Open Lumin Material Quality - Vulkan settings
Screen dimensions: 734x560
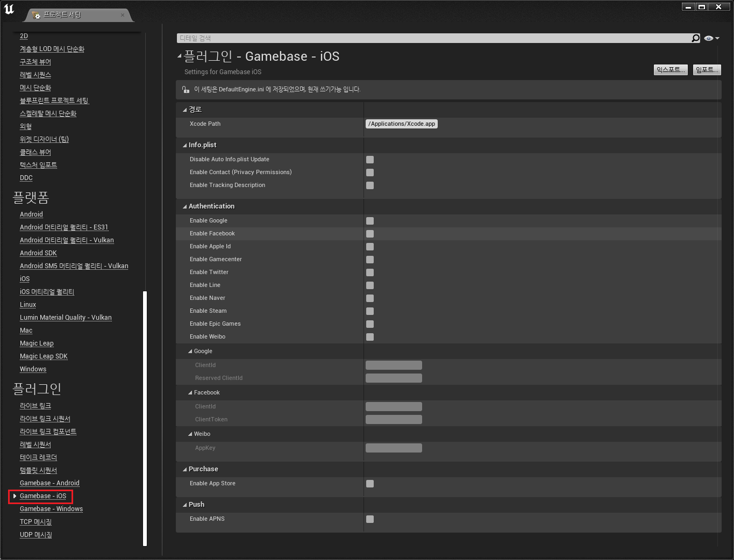(66, 318)
